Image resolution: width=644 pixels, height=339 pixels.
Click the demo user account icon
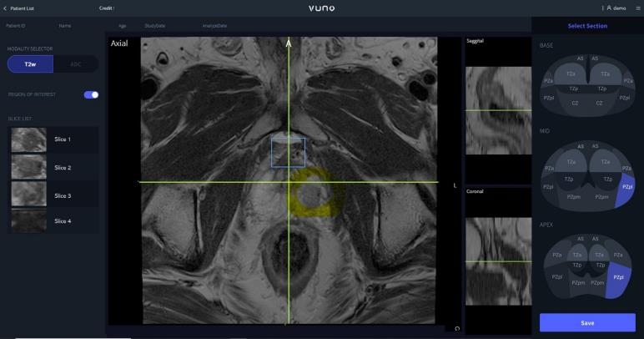(x=609, y=8)
